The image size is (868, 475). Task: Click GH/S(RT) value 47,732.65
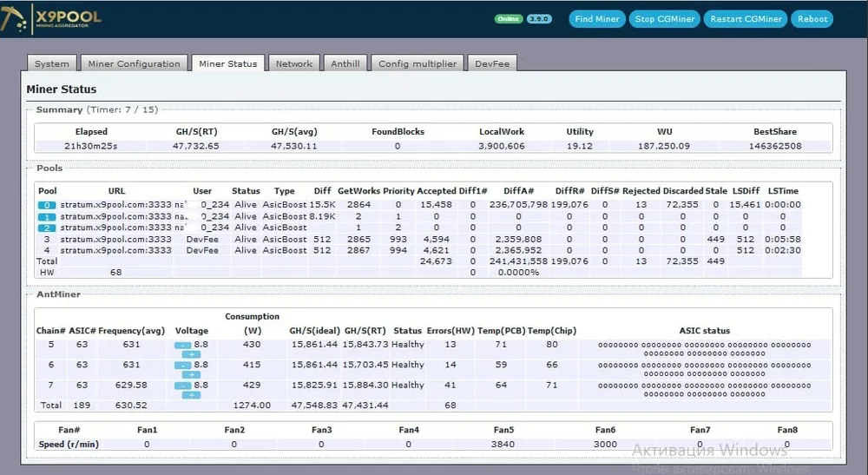pyautogui.click(x=196, y=146)
